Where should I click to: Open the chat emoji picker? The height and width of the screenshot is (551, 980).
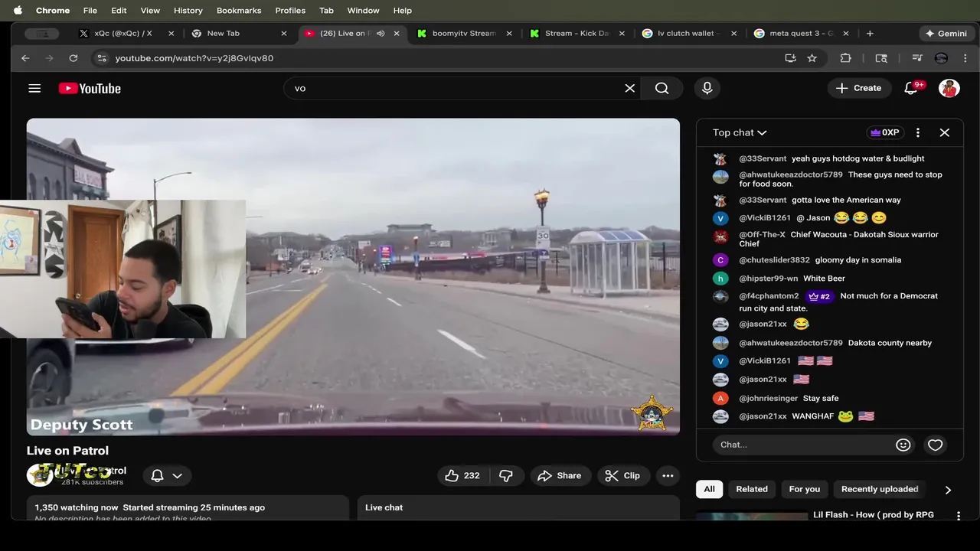[x=903, y=445]
